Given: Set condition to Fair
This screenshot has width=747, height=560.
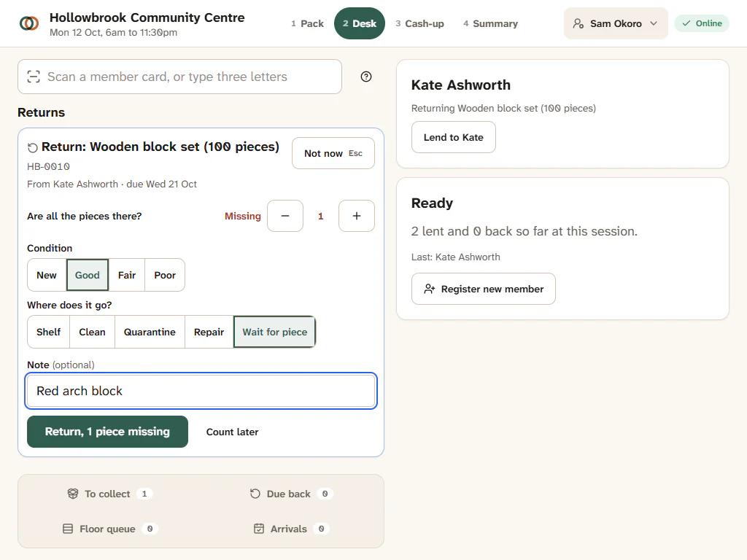Looking at the screenshot, I should click(x=127, y=275).
